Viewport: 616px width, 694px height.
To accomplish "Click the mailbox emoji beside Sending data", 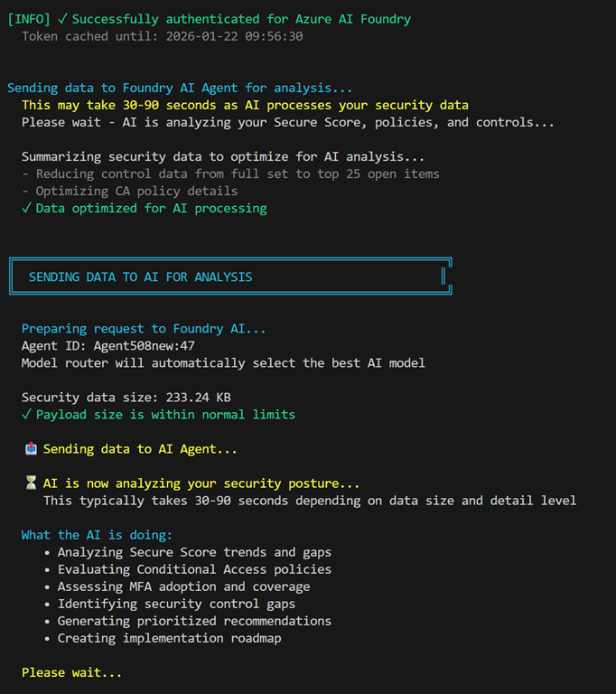I will pos(31,449).
